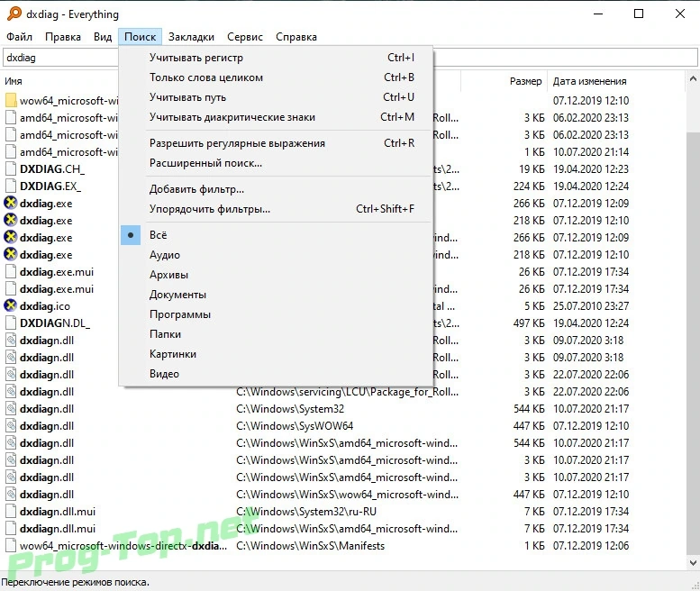This screenshot has width=700, height=591.
Task: Open Расширенный поиск dialog
Action: click(x=276, y=163)
